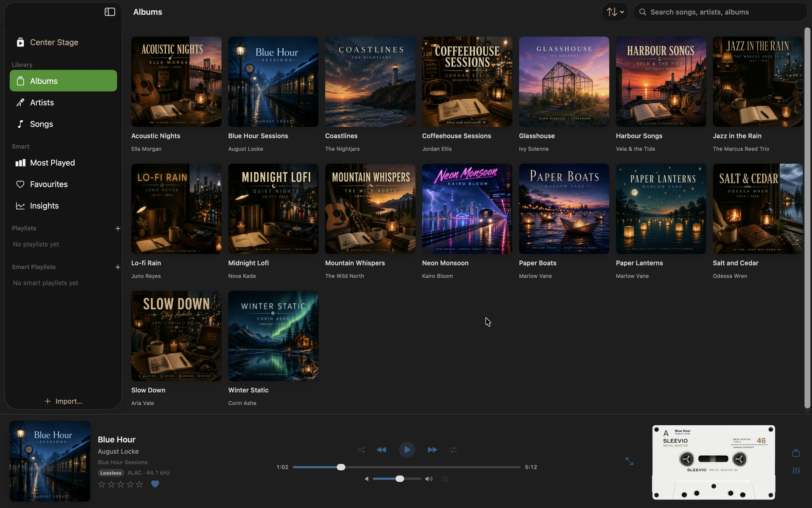The image size is (812, 508).
Task: Open the Songs library view
Action: (x=63, y=124)
